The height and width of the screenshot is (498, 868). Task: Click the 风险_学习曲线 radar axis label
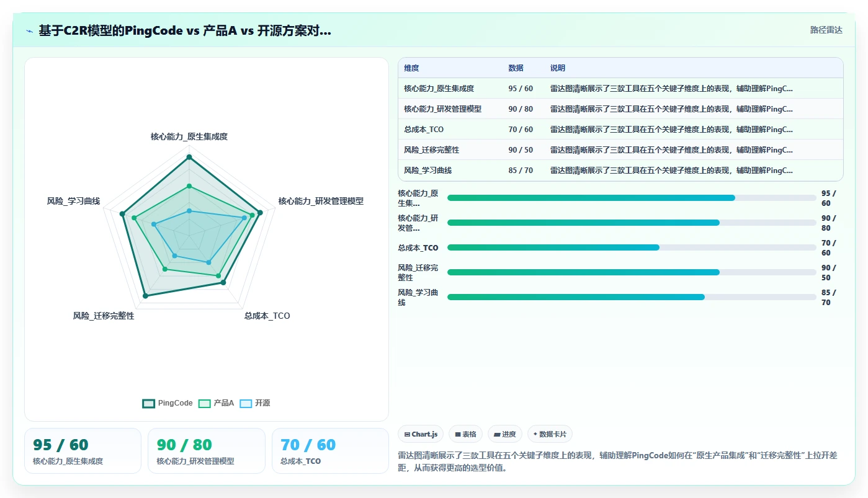(x=73, y=201)
